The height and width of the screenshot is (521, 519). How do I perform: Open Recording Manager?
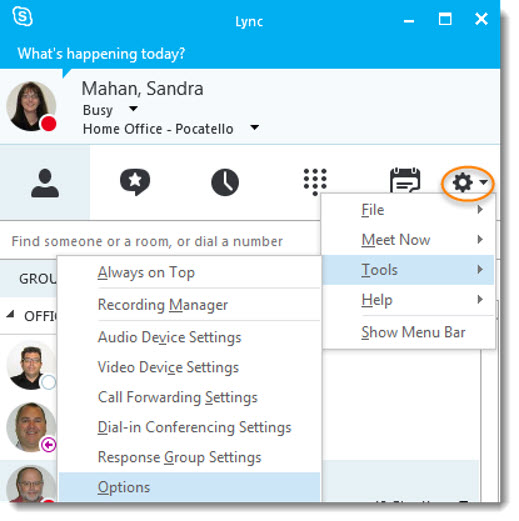pos(189,305)
